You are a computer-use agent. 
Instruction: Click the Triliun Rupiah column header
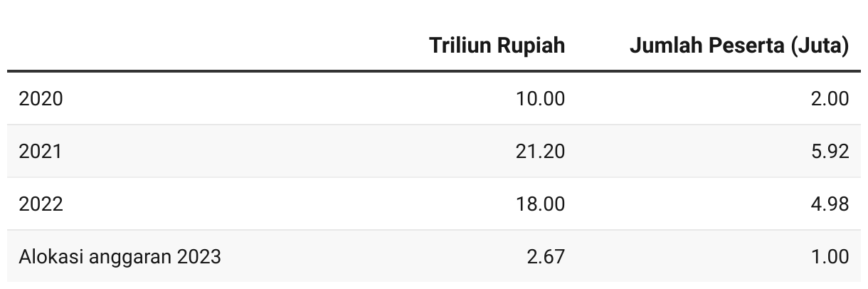(x=497, y=46)
